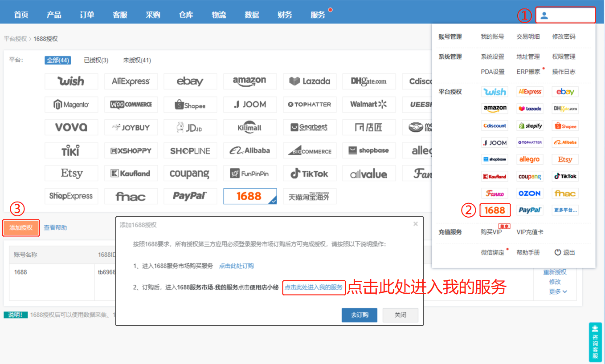
Task: Open 修改密码 in dropdown menu
Action: (564, 37)
